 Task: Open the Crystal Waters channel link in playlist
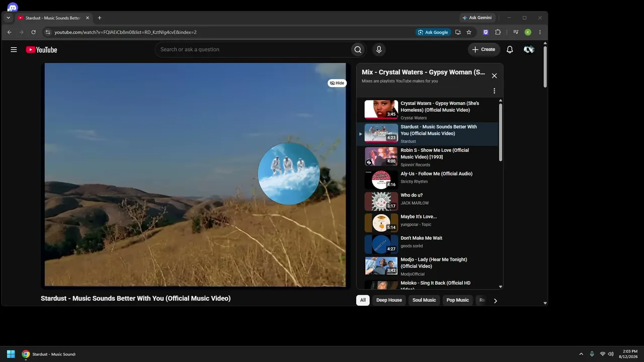click(x=414, y=118)
